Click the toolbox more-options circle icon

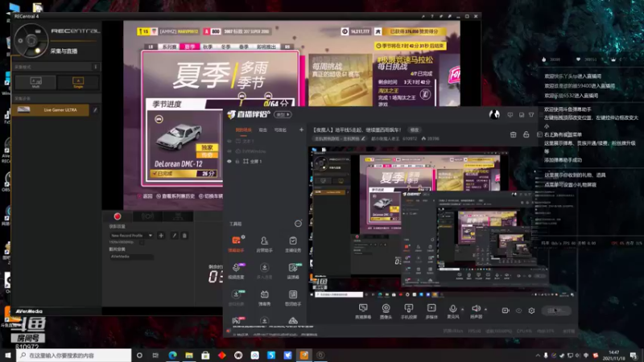(x=298, y=224)
